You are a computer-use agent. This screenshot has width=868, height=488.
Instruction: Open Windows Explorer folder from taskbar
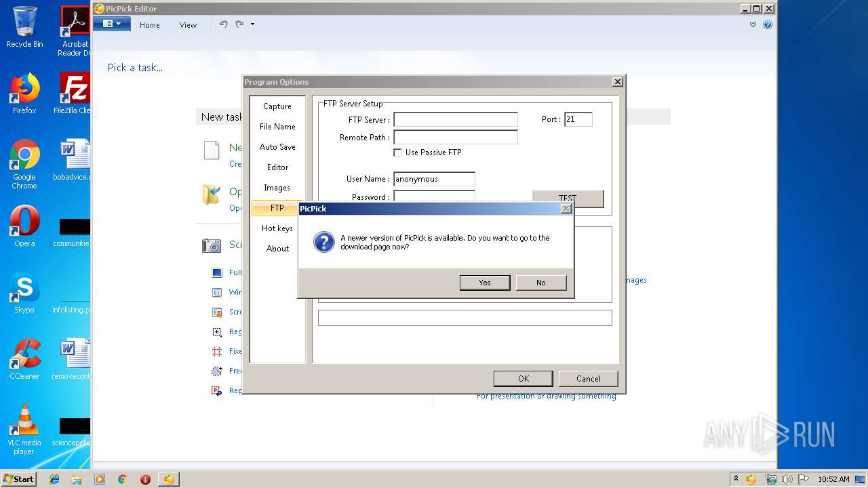click(77, 479)
